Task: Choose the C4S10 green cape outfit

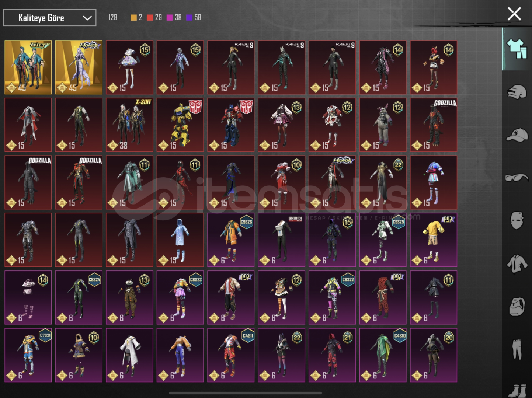Action: click(383, 355)
